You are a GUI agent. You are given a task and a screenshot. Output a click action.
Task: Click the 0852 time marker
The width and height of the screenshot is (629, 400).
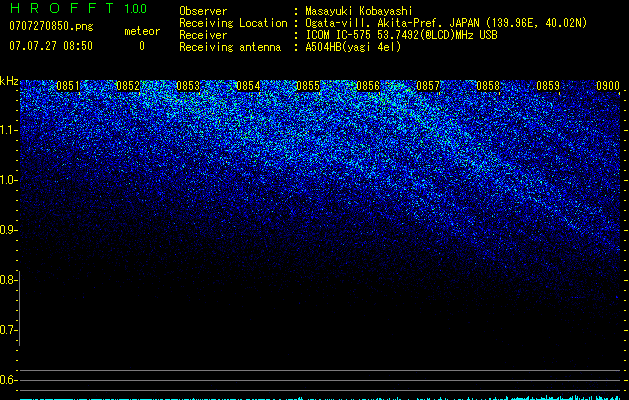(x=128, y=86)
